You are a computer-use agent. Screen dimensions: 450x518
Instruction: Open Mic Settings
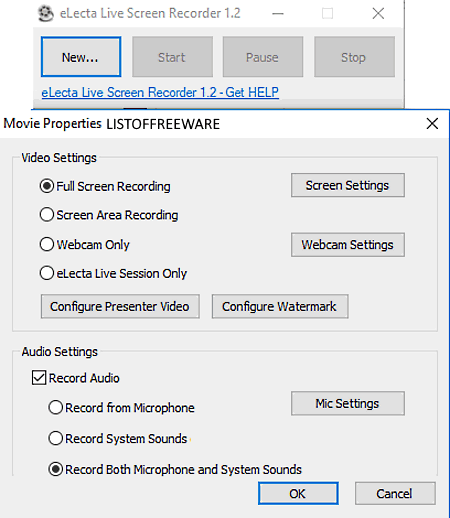click(x=348, y=403)
